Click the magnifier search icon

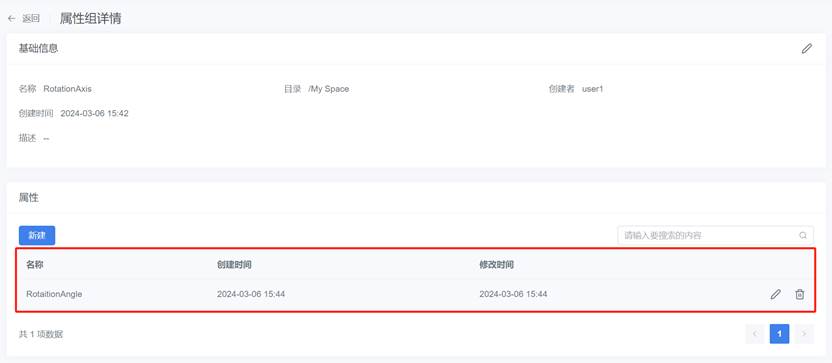tap(803, 235)
